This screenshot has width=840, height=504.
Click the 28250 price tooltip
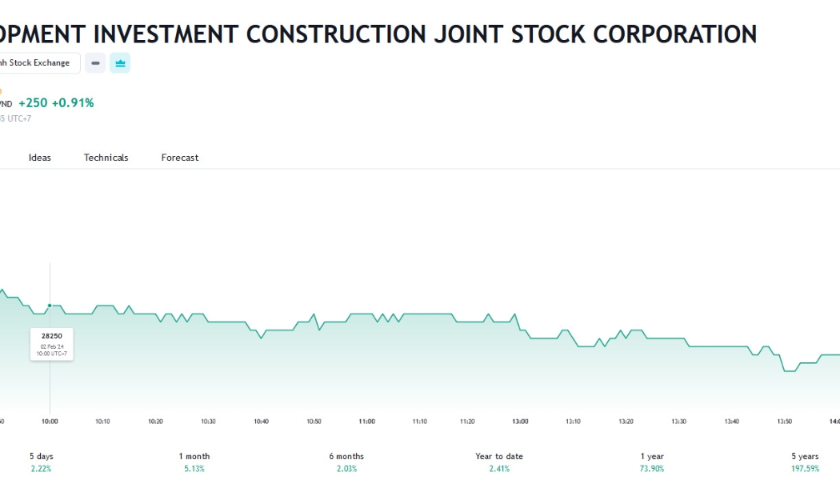coord(52,344)
